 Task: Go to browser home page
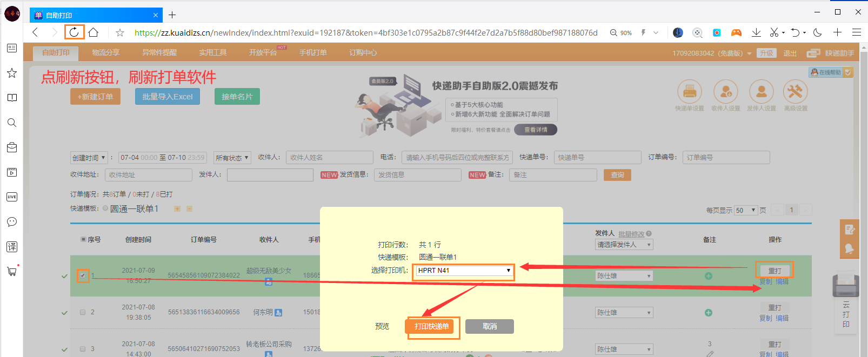pyautogui.click(x=94, y=32)
